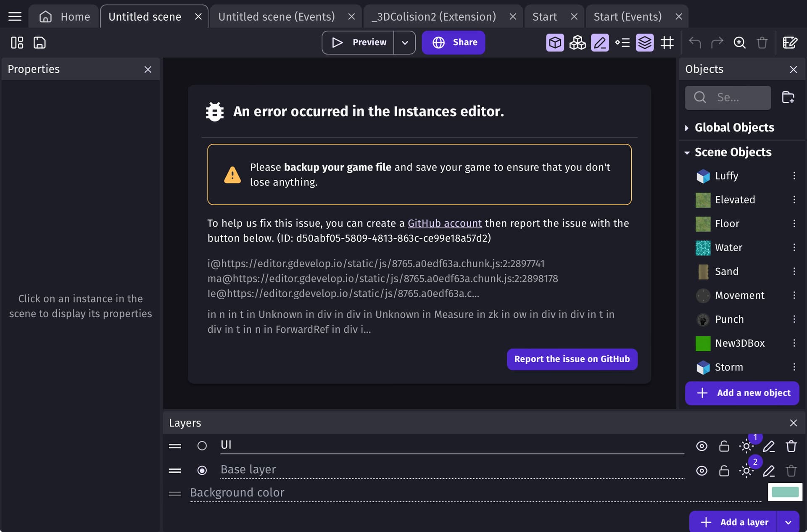The width and height of the screenshot is (807, 532).
Task: Collapse the Scene Objects section
Action: pyautogui.click(x=688, y=152)
